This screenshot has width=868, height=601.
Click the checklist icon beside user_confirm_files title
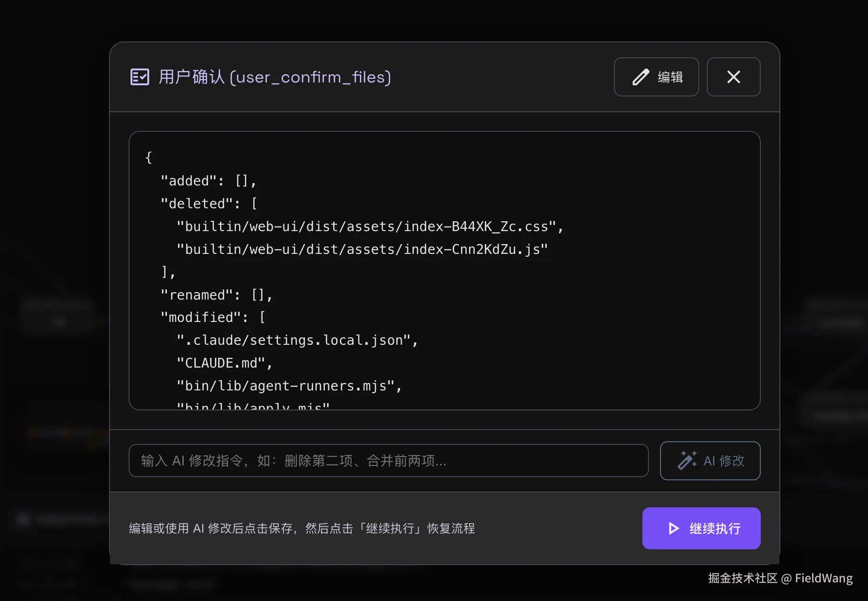click(139, 77)
